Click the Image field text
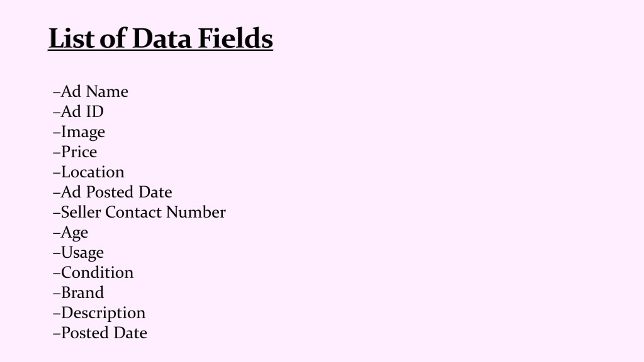 [x=79, y=132]
